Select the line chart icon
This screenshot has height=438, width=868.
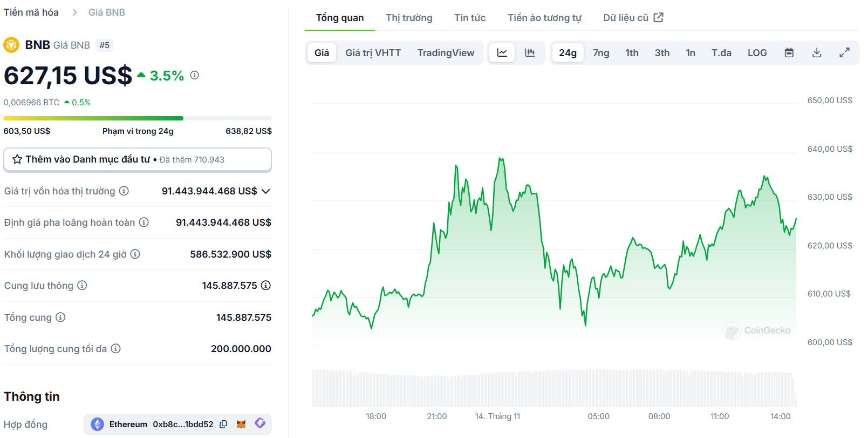tap(502, 53)
